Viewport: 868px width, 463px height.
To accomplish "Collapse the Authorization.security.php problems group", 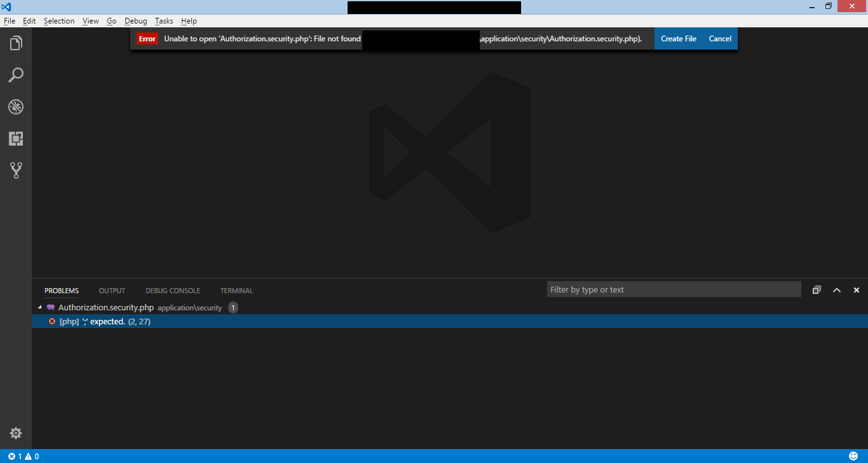I will [40, 308].
